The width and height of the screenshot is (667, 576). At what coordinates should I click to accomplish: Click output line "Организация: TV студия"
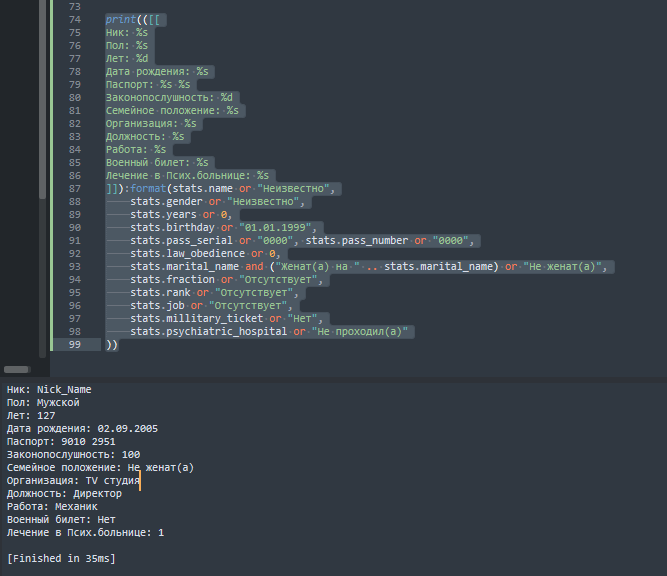point(72,480)
